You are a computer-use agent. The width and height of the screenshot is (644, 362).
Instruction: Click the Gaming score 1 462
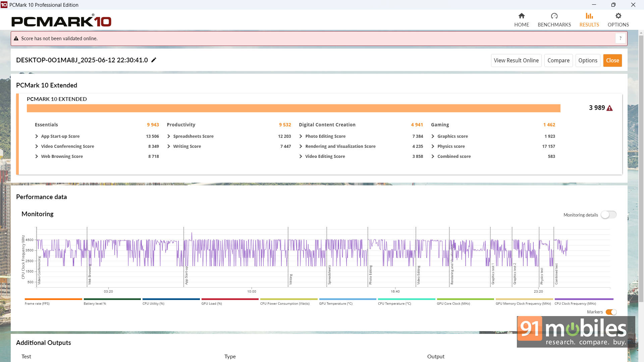(x=549, y=125)
